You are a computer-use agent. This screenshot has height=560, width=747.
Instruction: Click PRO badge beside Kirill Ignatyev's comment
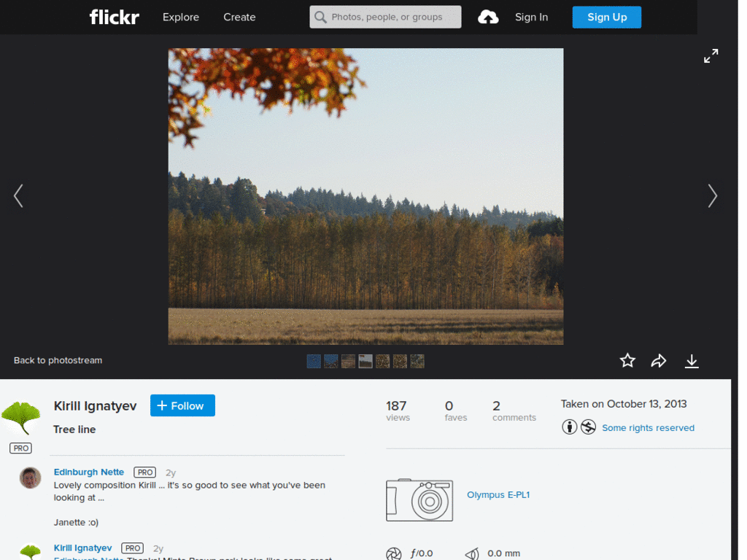pyautogui.click(x=133, y=548)
